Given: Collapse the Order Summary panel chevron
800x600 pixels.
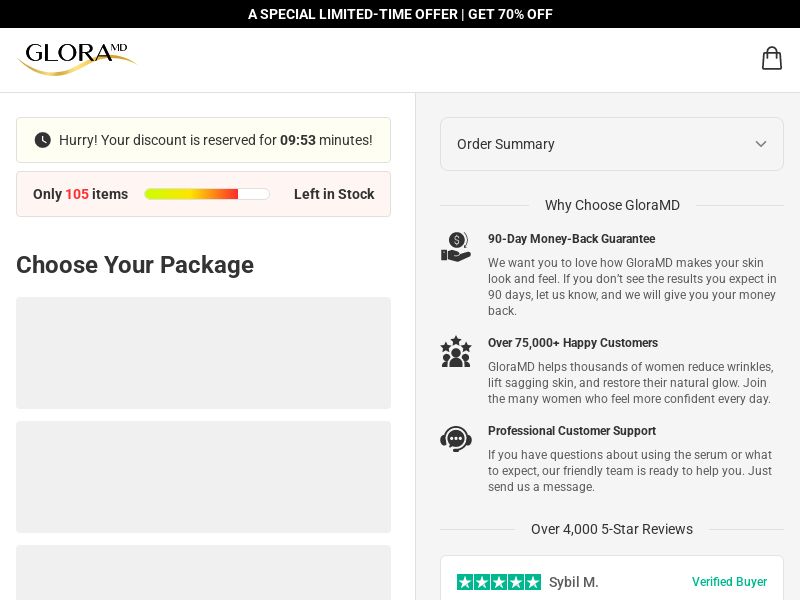Looking at the screenshot, I should coord(761,144).
